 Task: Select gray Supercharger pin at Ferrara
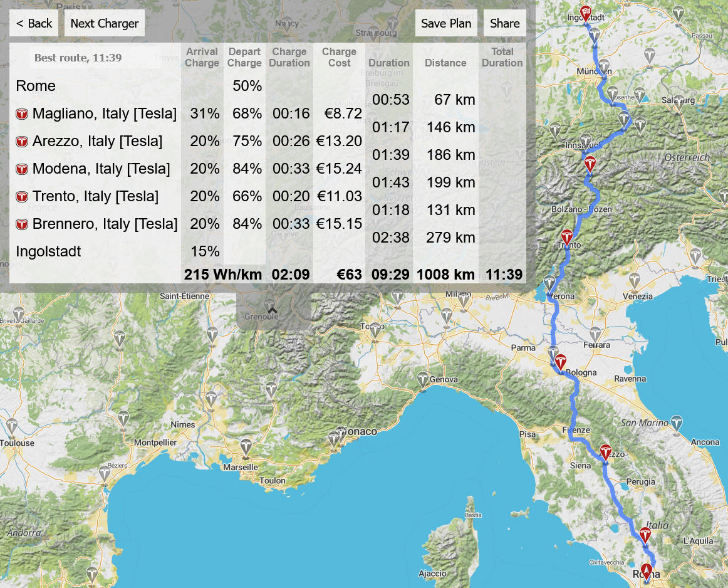pos(595,334)
